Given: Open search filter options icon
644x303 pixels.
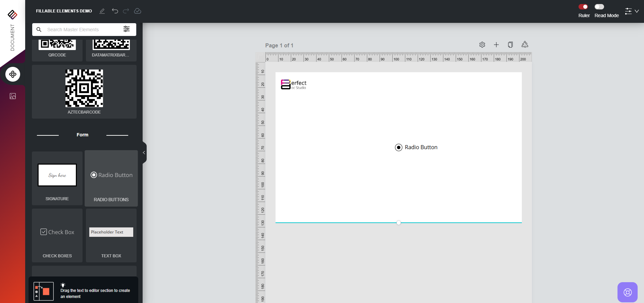Looking at the screenshot, I should click(x=127, y=29).
